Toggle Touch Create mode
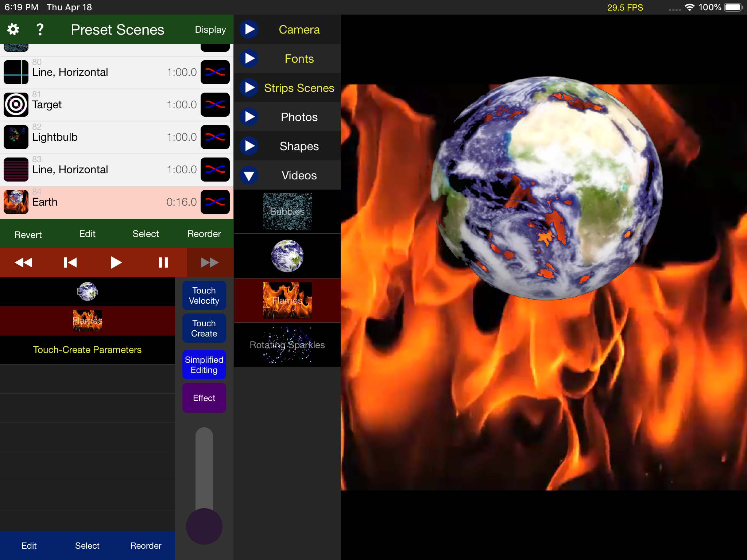This screenshot has height=560, width=747. click(x=204, y=328)
